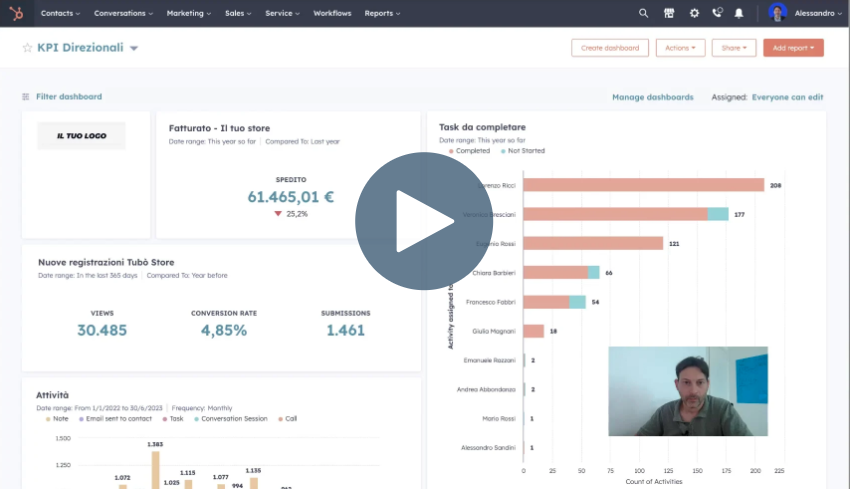Click the Lorenzo Ricci bar showing 208

tap(643, 185)
